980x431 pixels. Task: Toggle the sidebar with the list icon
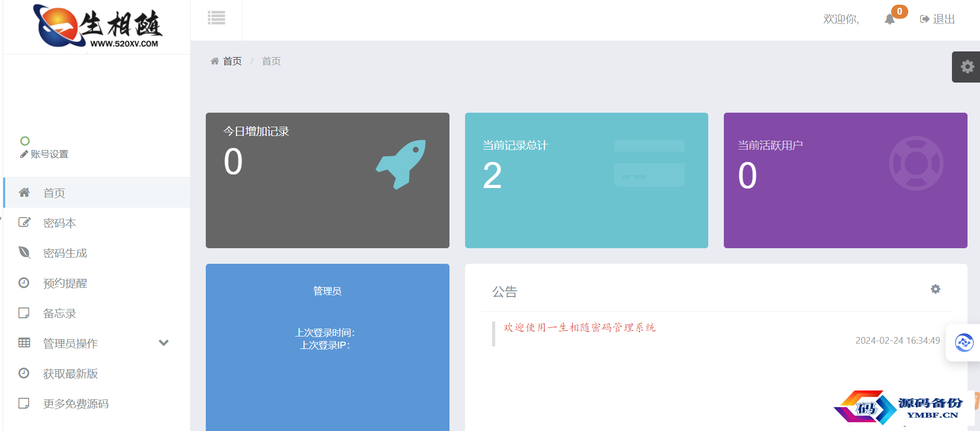click(x=216, y=18)
